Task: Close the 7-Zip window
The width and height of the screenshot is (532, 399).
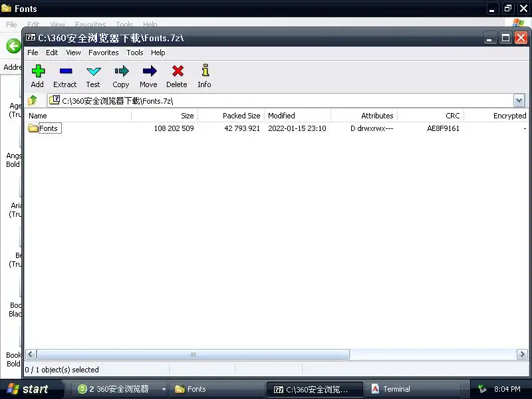Action: click(521, 38)
